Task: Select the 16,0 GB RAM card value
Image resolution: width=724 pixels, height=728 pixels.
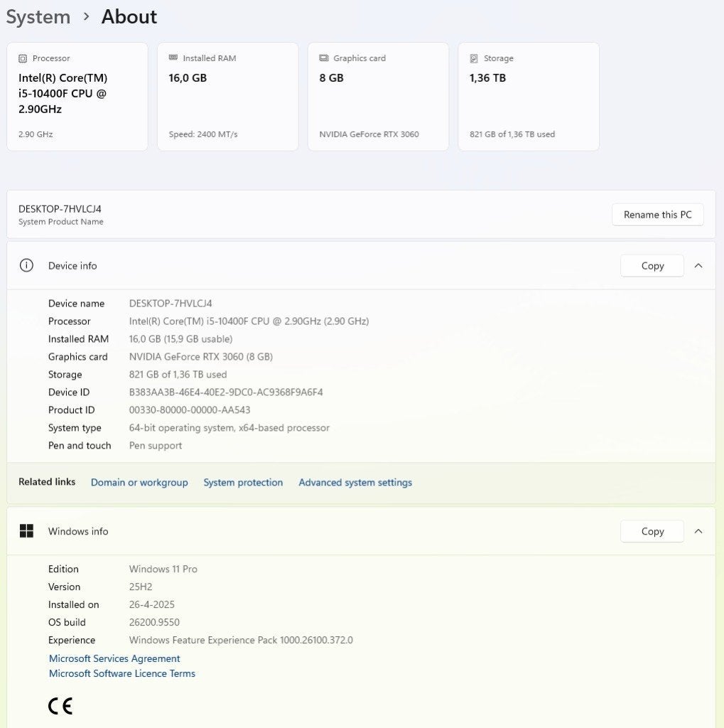Action: coord(188,78)
